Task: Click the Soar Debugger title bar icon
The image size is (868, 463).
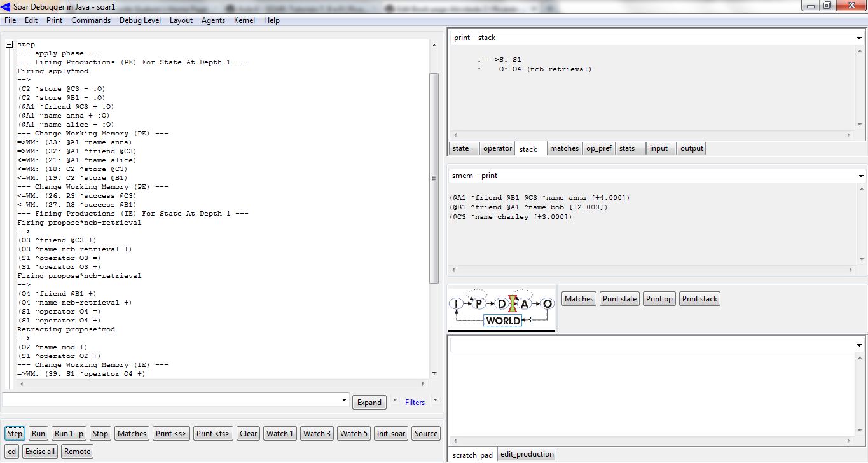Action: tap(6, 6)
